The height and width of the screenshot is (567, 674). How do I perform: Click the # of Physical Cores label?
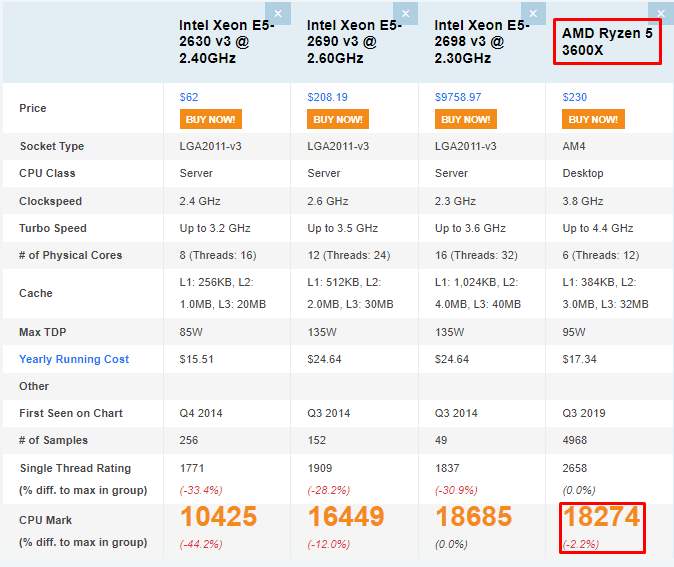[70, 255]
